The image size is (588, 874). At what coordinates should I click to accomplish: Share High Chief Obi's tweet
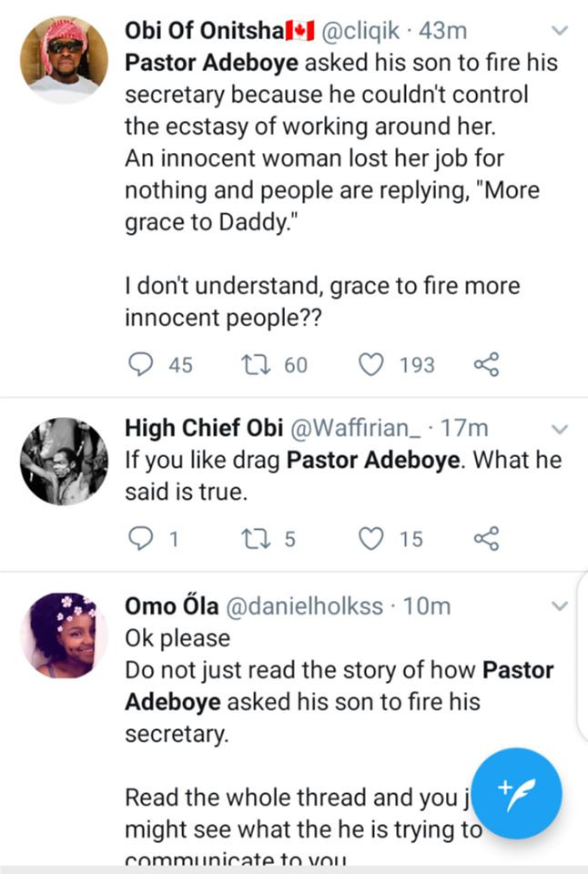(487, 538)
